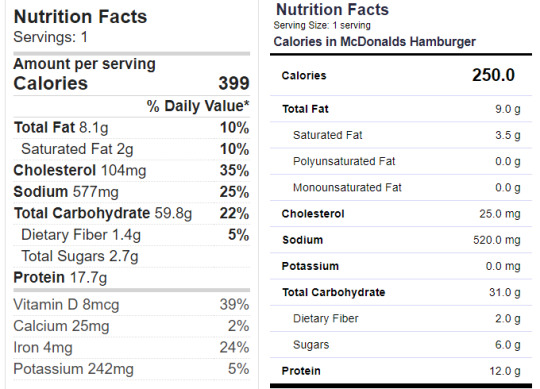Viewport: 540px width, 389px height.
Task: Select the Iron 4mg row
Action: pos(132,347)
